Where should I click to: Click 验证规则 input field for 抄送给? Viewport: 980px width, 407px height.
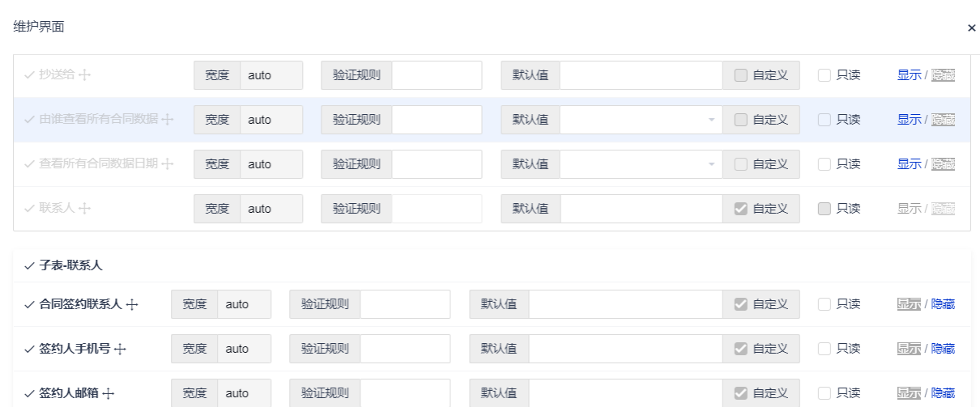tap(437, 75)
